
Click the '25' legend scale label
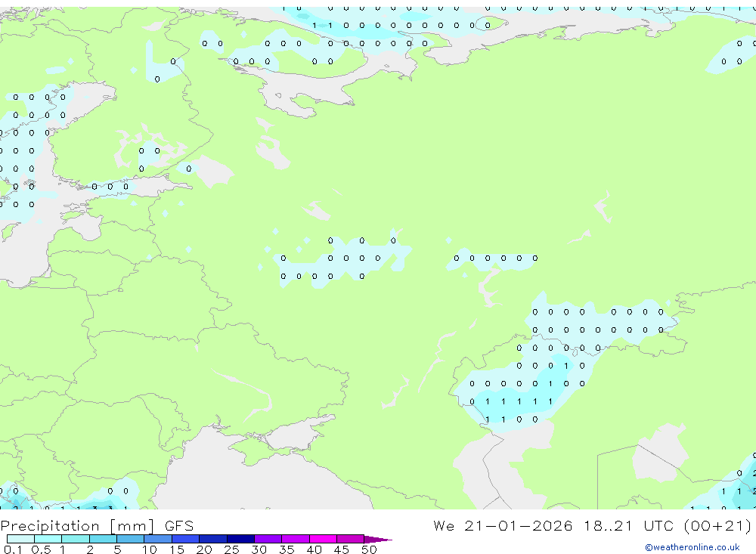coord(232,549)
